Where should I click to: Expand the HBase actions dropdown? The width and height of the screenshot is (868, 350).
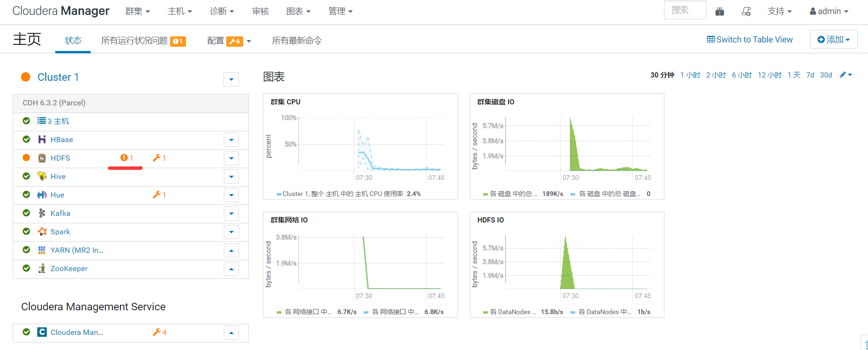pos(231,140)
